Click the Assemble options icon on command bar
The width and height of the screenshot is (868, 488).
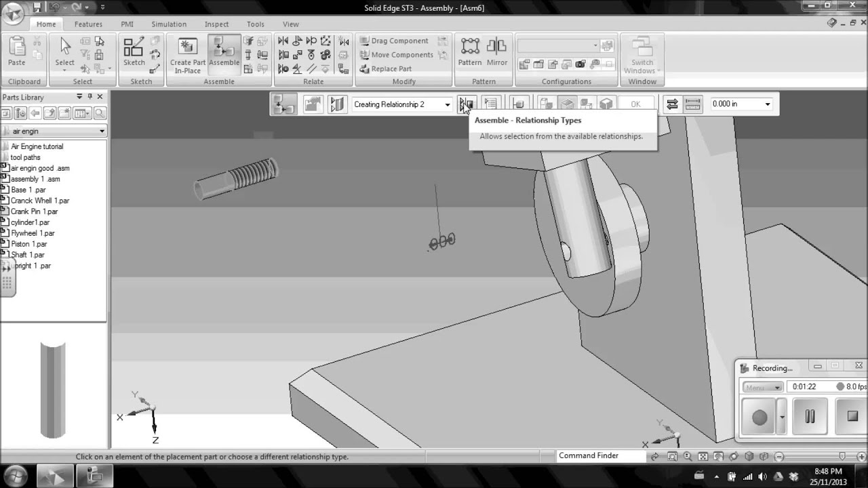click(491, 104)
